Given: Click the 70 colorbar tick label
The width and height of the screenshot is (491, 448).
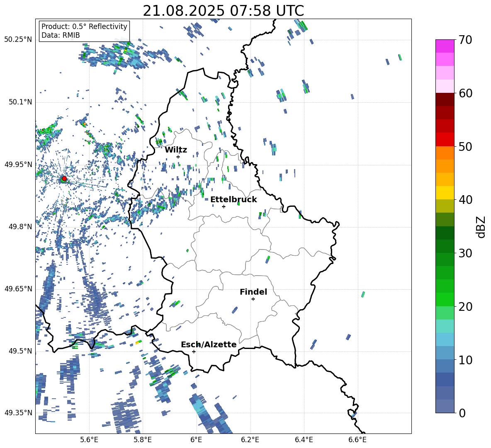Looking at the screenshot, I should pyautogui.click(x=465, y=40).
